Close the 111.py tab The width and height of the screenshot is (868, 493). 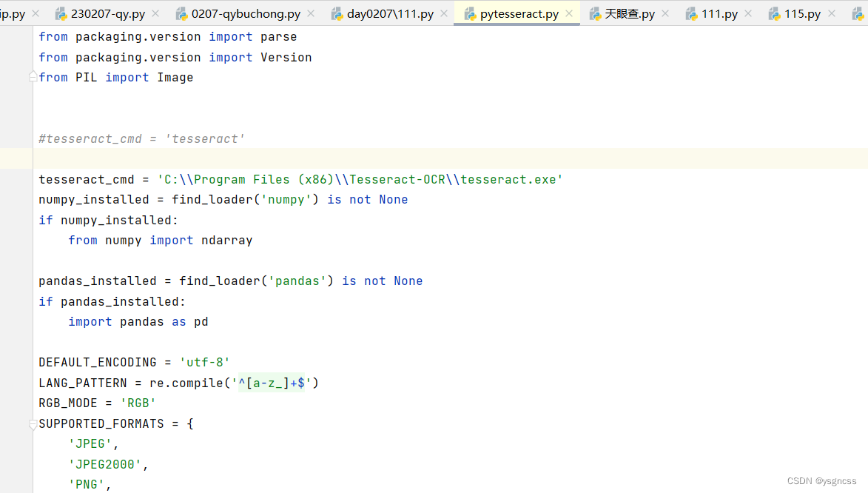tap(748, 13)
